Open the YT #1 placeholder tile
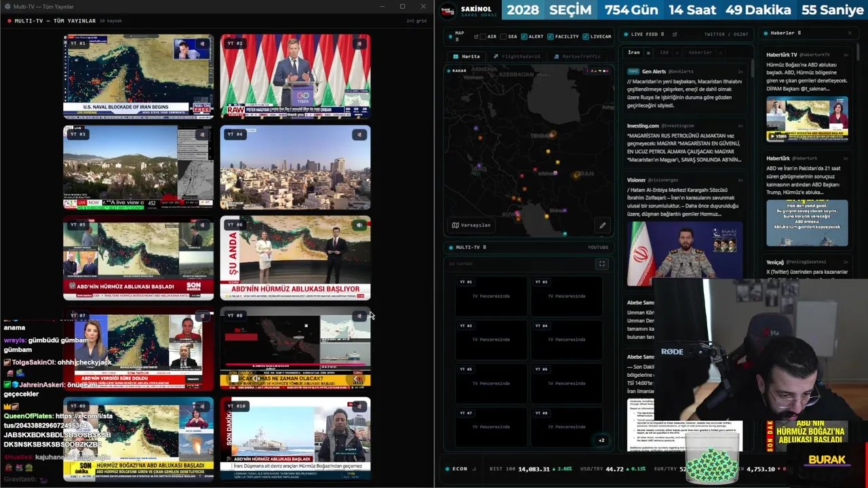 click(490, 296)
